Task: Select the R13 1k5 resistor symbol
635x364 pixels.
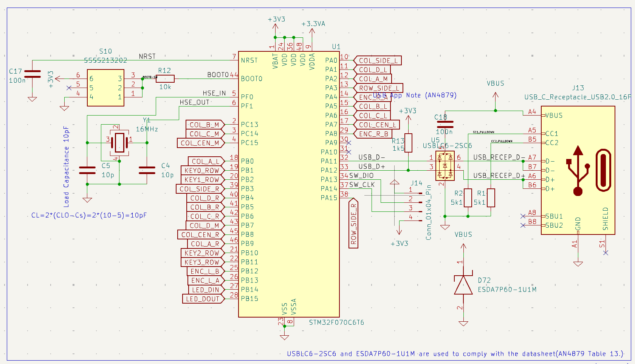Action: click(x=408, y=143)
